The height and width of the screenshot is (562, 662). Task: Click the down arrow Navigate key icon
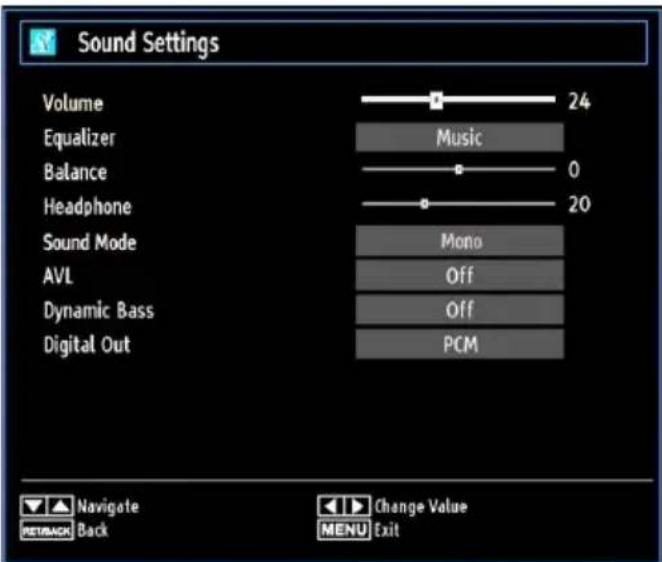(x=33, y=506)
